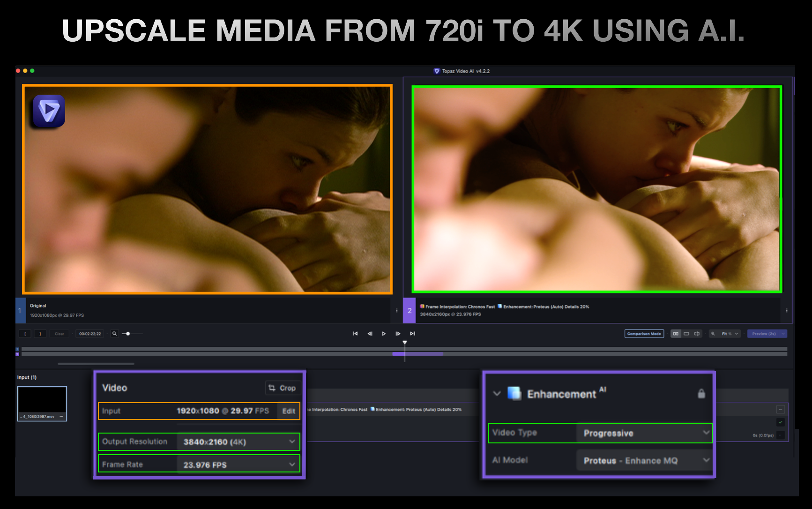The image size is (812, 509).
Task: Click the 'Topaz Video AI v4.2.2' window title
Action: [x=466, y=71]
